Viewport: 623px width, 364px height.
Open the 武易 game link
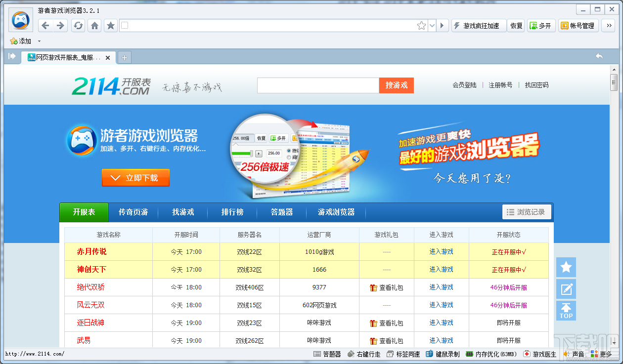[84, 340]
